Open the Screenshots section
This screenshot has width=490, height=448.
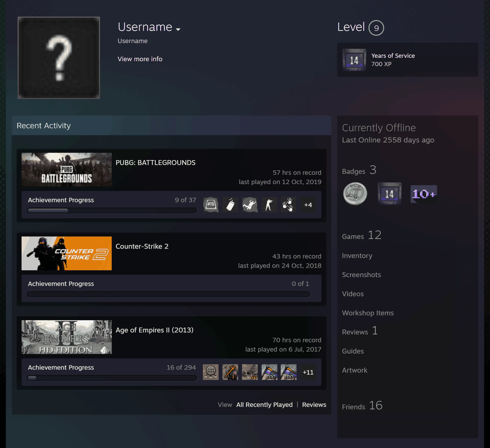(x=361, y=275)
